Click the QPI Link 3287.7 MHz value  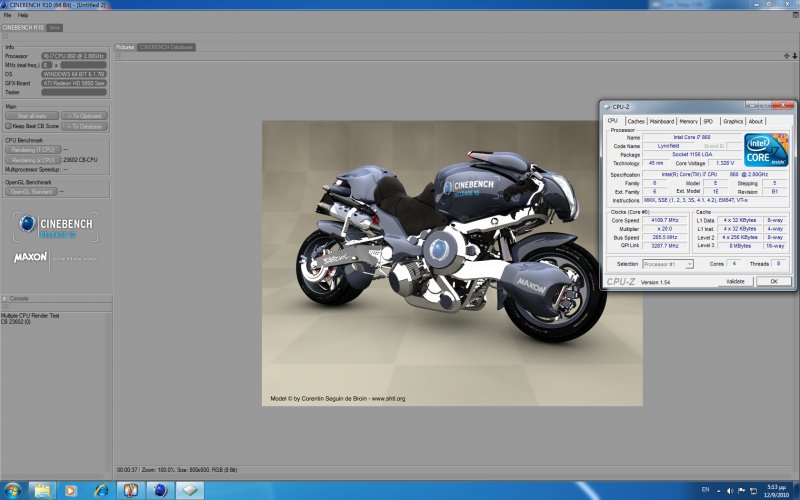coord(665,246)
